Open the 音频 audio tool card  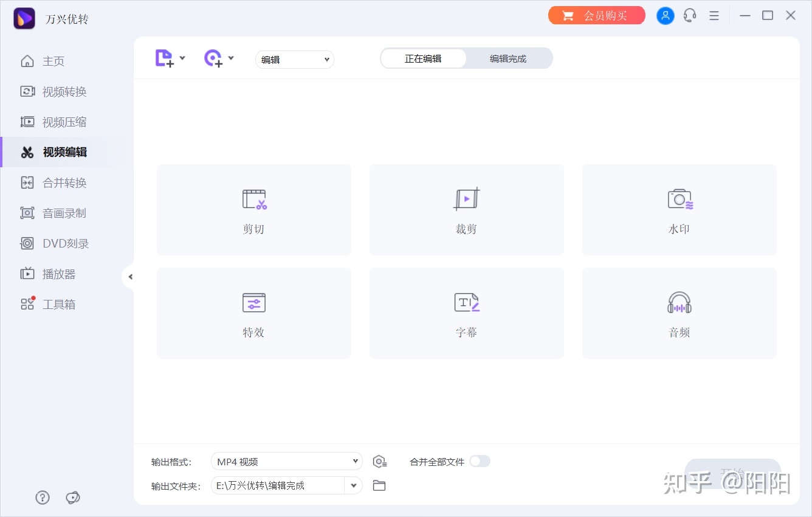click(x=680, y=313)
